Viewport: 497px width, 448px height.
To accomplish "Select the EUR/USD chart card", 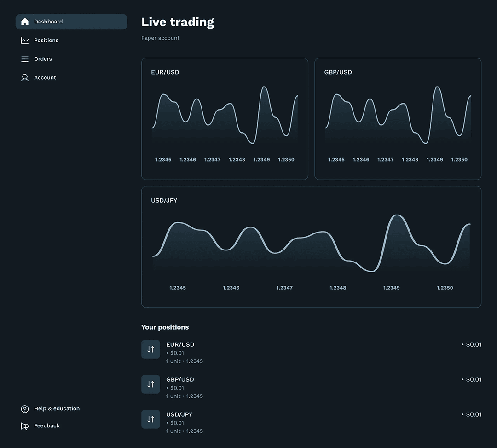I will 225,118.
